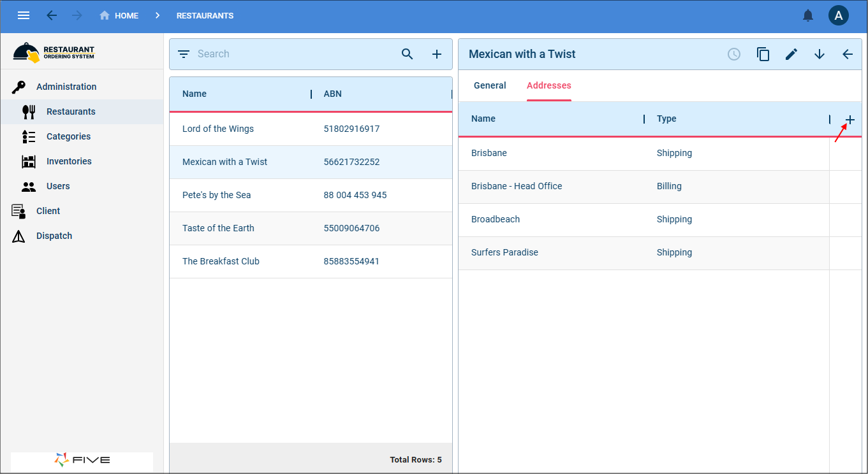868x474 pixels.
Task: Click the search magnifier icon
Action: 408,54
